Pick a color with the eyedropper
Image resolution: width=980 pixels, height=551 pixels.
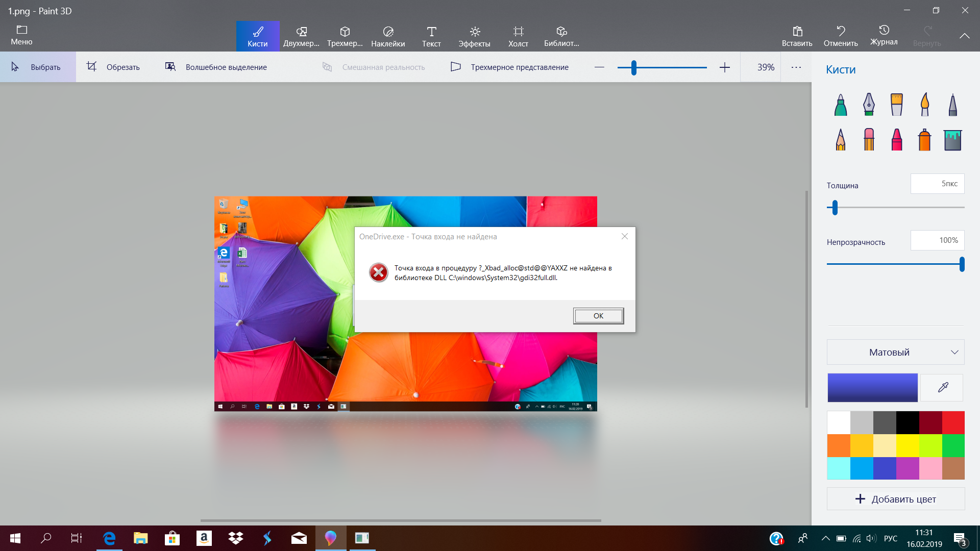point(943,388)
